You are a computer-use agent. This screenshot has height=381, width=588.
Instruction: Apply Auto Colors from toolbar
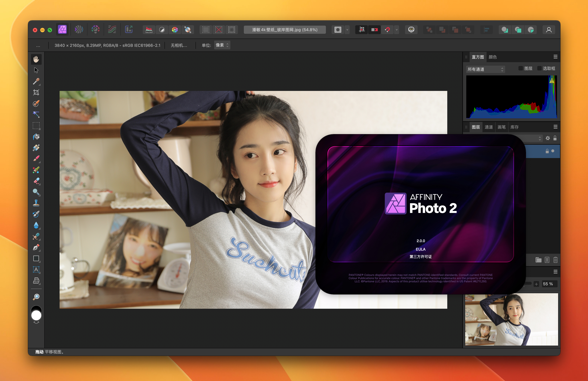click(175, 30)
